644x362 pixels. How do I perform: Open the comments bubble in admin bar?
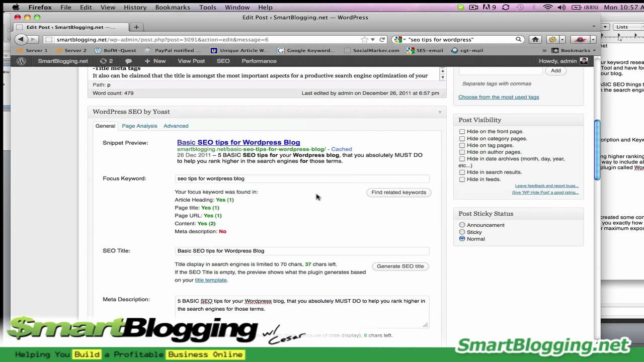(129, 61)
